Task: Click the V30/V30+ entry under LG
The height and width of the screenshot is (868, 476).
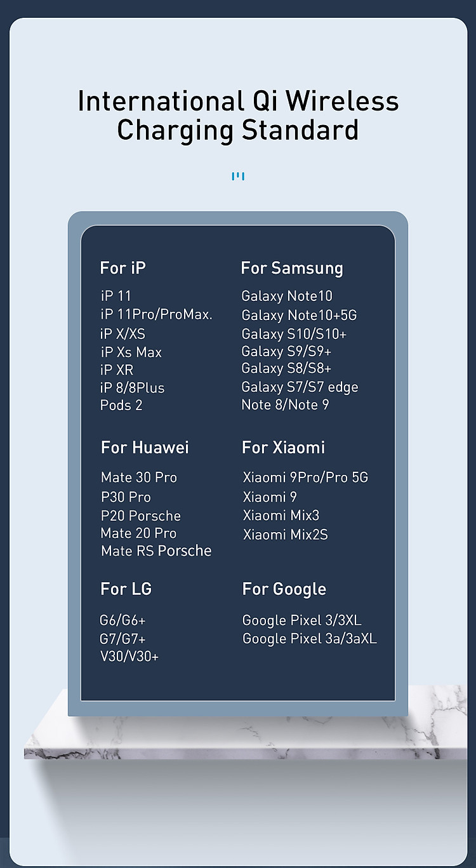Action: coord(129,657)
